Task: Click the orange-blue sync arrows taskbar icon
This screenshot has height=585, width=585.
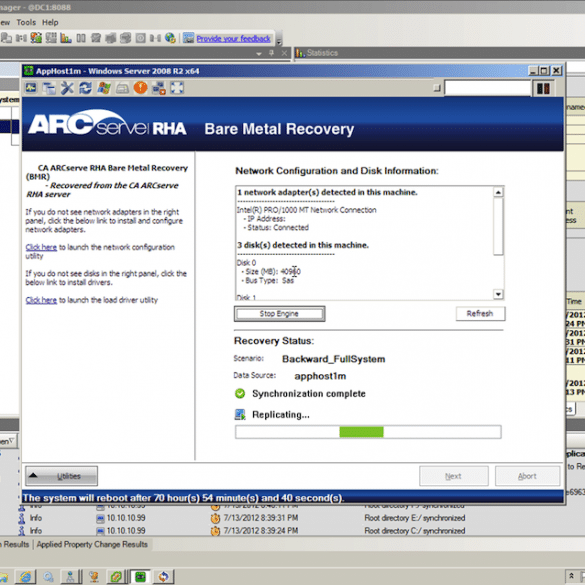Action: 163,577
